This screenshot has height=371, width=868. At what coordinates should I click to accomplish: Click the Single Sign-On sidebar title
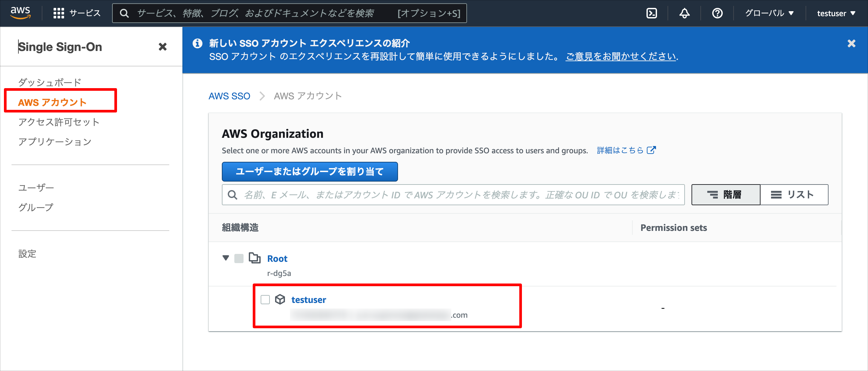60,47
